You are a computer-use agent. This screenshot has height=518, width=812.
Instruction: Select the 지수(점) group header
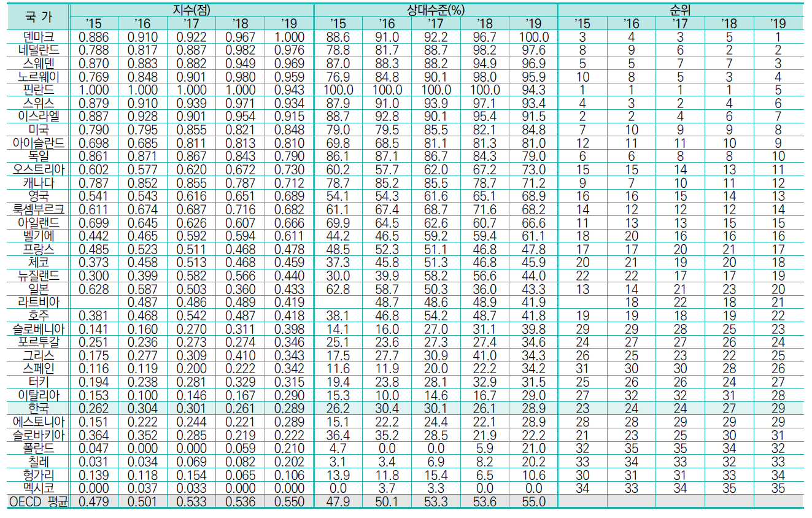tap(192, 10)
